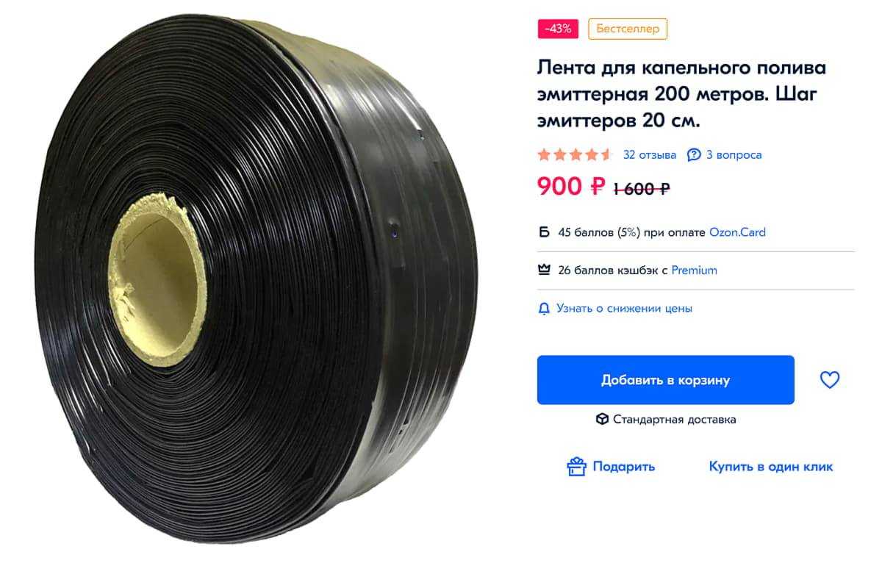Follow the Ozon.Card link
Image resolution: width=882 pixels, height=588 pixels.
point(737,232)
